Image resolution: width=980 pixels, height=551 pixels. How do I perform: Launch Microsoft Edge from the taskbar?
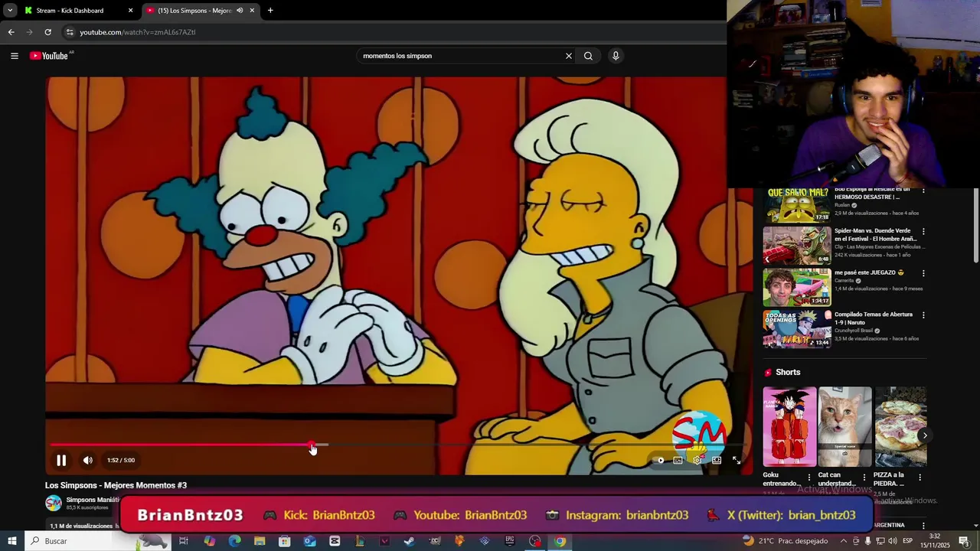[x=234, y=541]
